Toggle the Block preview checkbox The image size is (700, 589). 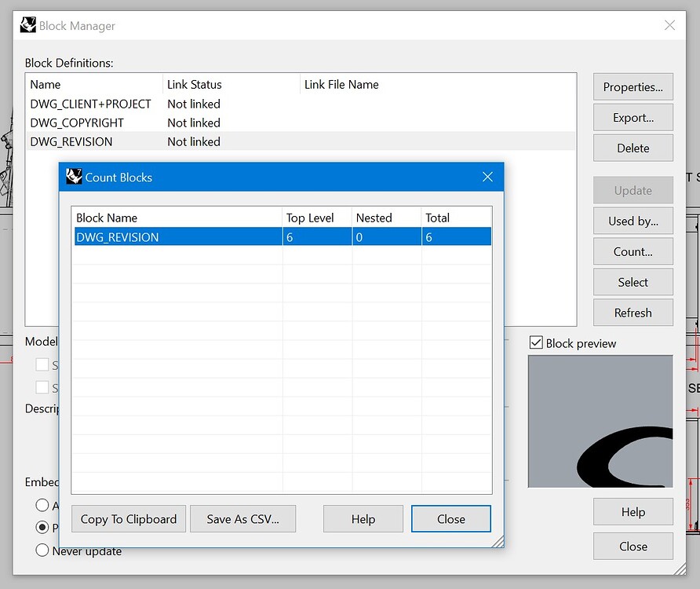[x=536, y=343]
